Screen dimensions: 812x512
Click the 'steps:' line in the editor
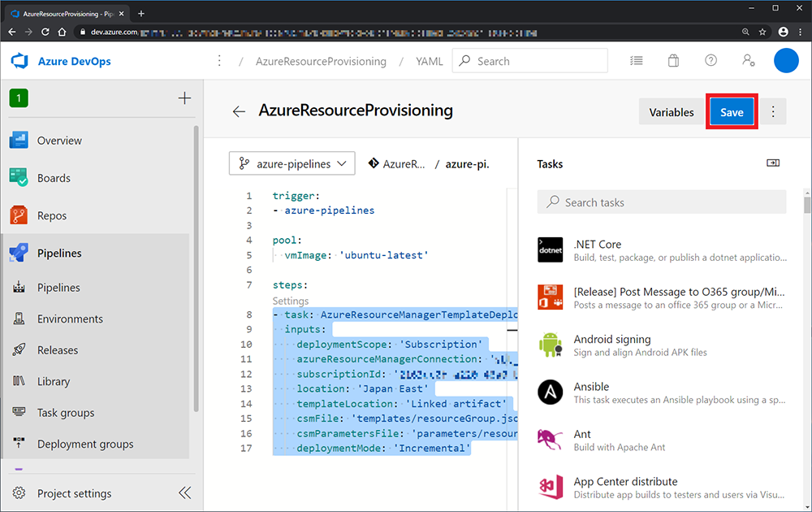290,285
